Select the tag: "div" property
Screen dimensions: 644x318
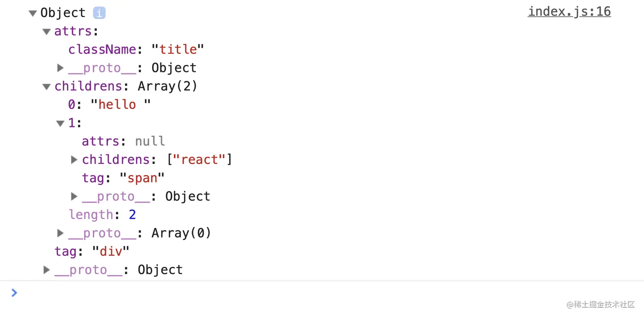[x=92, y=251]
